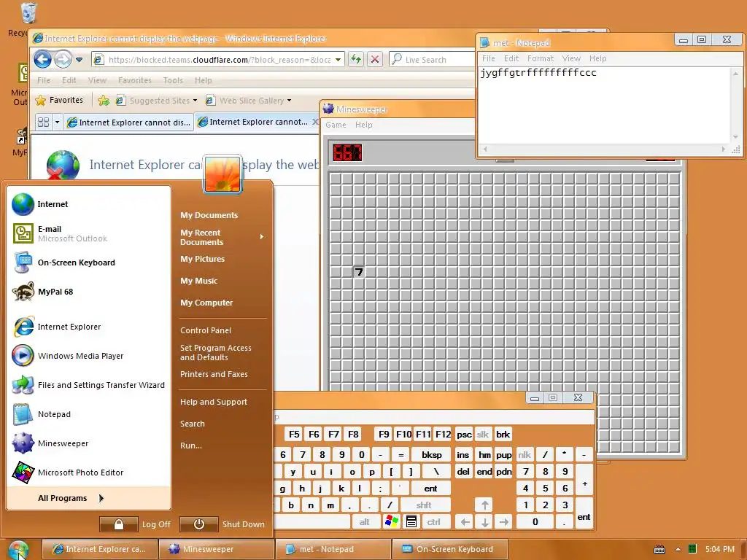Switch to met - Notepad taskbar button
This screenshot has width=747, height=560.
click(333, 549)
